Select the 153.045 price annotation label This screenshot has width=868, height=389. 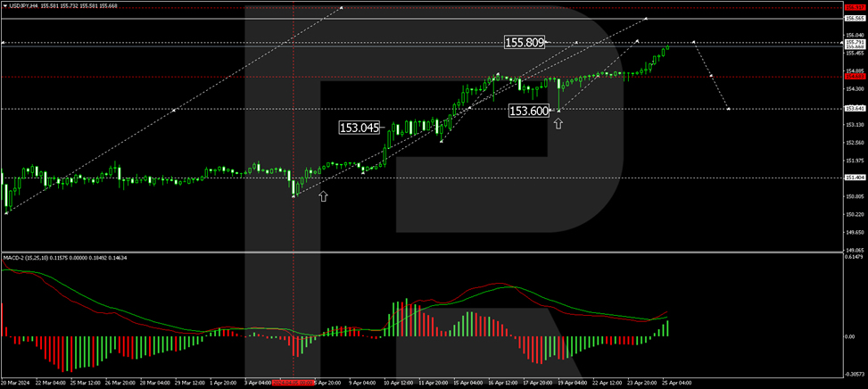point(360,128)
